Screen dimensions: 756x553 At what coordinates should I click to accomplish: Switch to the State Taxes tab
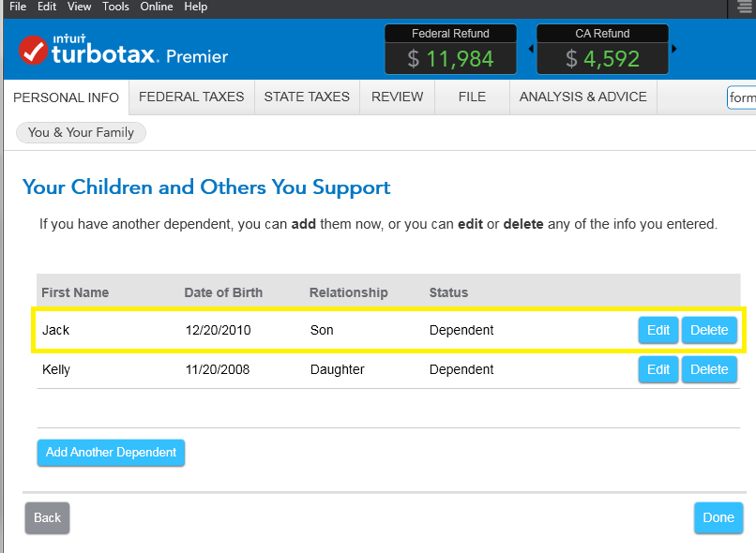307,97
